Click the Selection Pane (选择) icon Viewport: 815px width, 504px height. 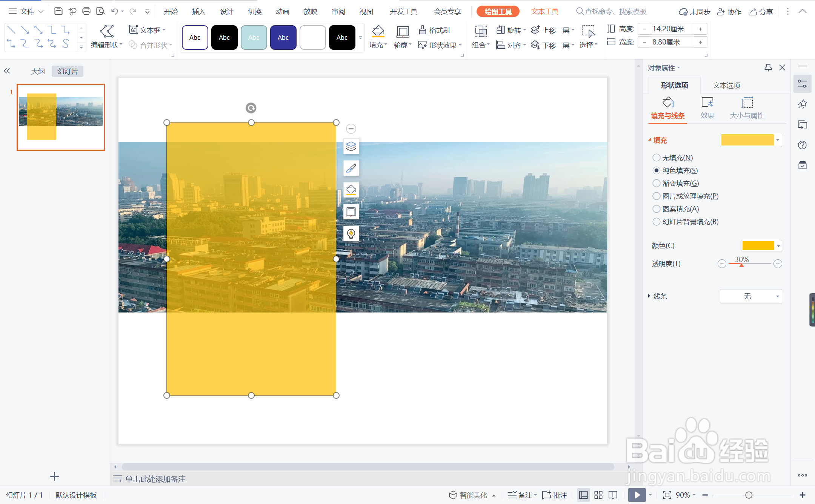588,31
